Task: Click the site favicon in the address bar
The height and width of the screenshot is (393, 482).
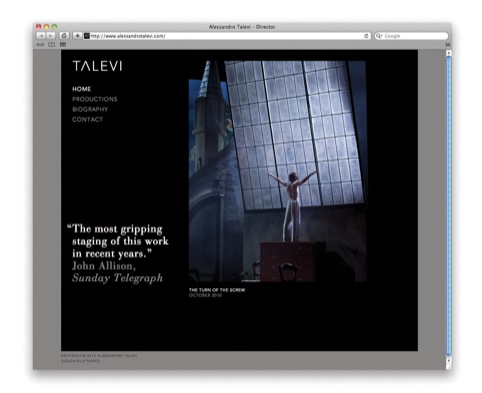Action: coord(87,36)
